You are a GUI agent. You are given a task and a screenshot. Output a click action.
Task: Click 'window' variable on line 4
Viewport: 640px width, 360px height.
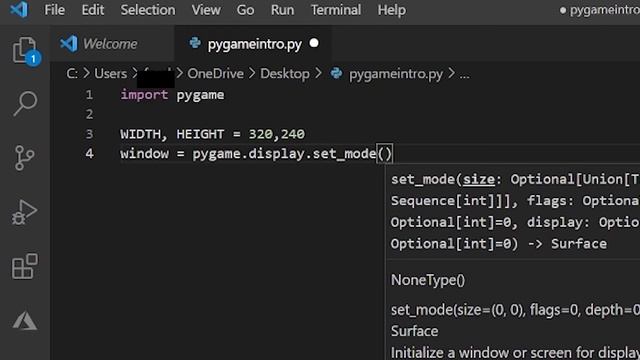click(144, 153)
